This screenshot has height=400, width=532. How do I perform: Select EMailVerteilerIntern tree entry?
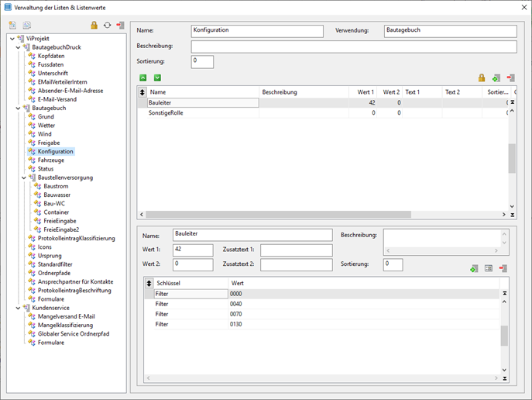[x=63, y=82]
